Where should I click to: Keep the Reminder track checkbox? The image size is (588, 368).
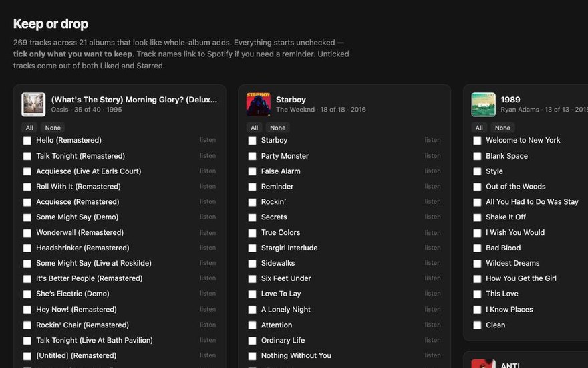252,187
